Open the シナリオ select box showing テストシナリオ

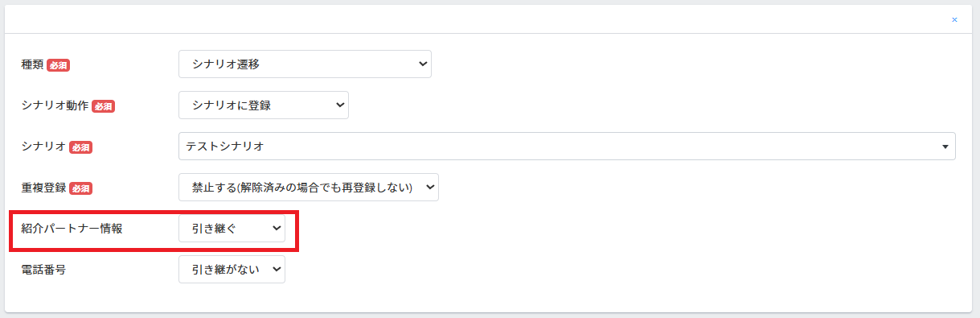tap(567, 147)
